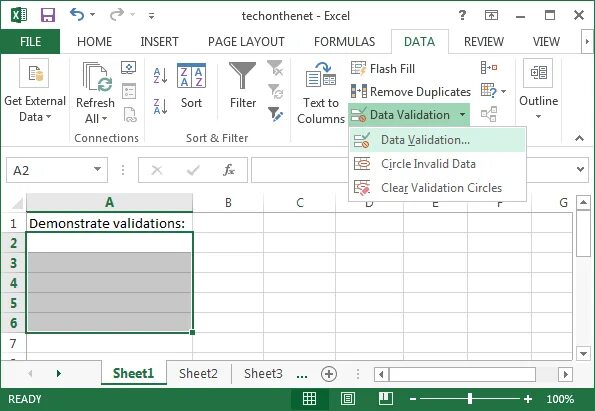Screen dimensions: 595x411
Task: Sort Z to A descending icon
Action: [161, 106]
